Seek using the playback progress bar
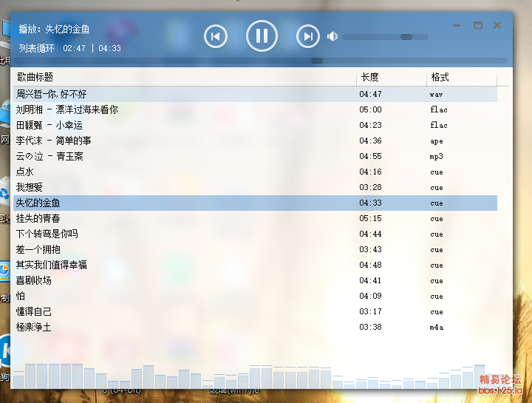The height and width of the screenshot is (403, 532). (261, 61)
